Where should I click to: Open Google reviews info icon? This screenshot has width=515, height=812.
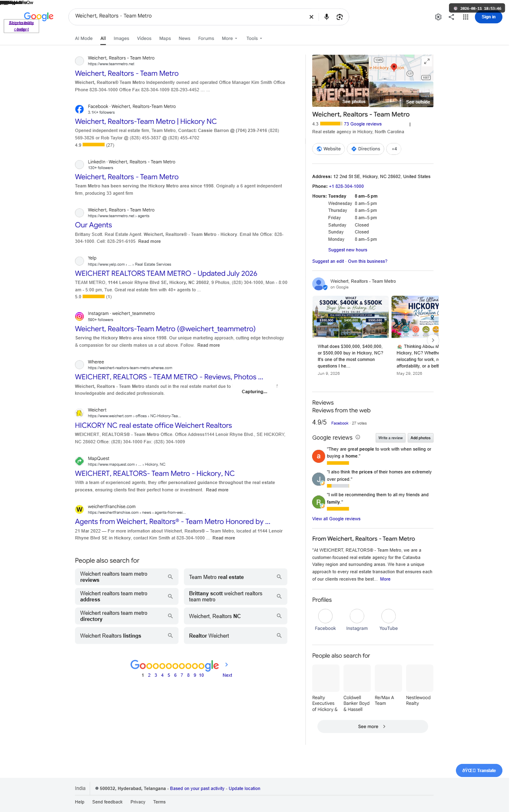tap(358, 437)
